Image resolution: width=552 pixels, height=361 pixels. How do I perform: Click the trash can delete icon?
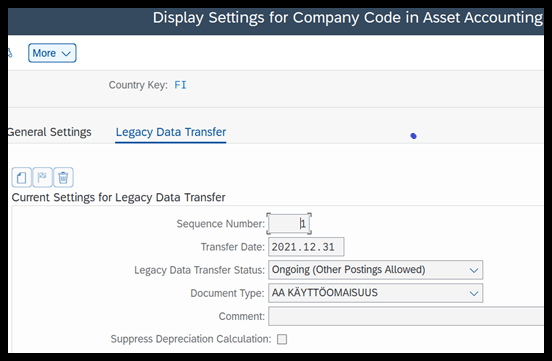[63, 177]
